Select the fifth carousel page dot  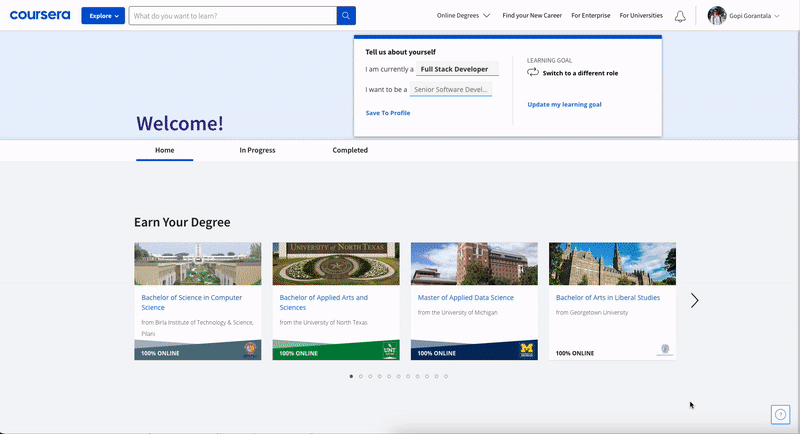click(x=389, y=376)
